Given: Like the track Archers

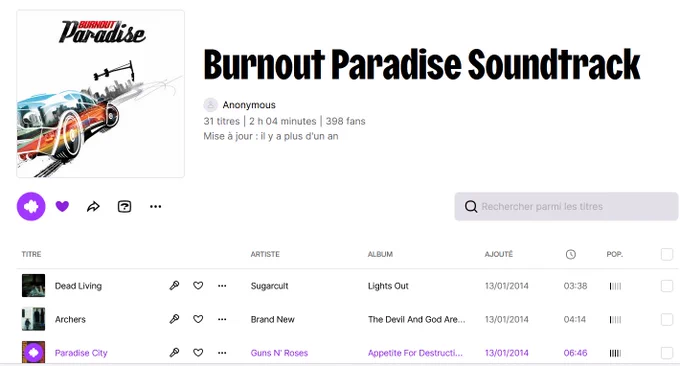Looking at the screenshot, I should (x=198, y=319).
